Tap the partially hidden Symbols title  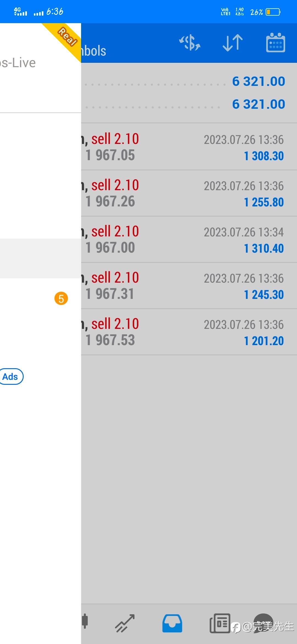coord(94,51)
